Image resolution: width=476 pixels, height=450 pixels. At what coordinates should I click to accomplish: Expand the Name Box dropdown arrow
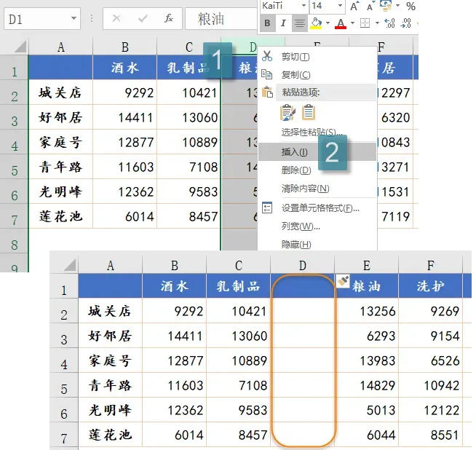(74, 18)
